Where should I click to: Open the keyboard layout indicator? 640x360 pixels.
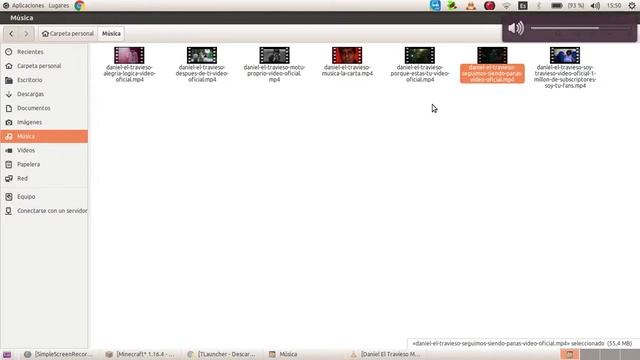522,6
